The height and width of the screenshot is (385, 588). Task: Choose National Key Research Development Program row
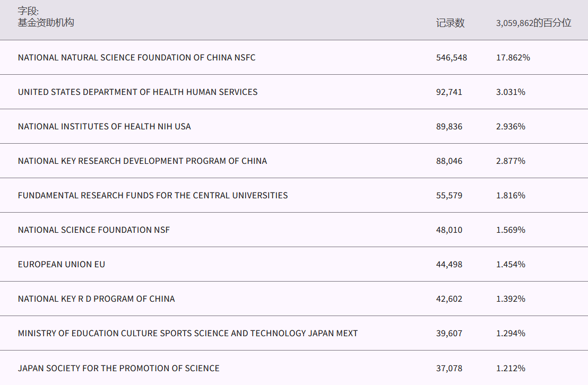coord(142,161)
